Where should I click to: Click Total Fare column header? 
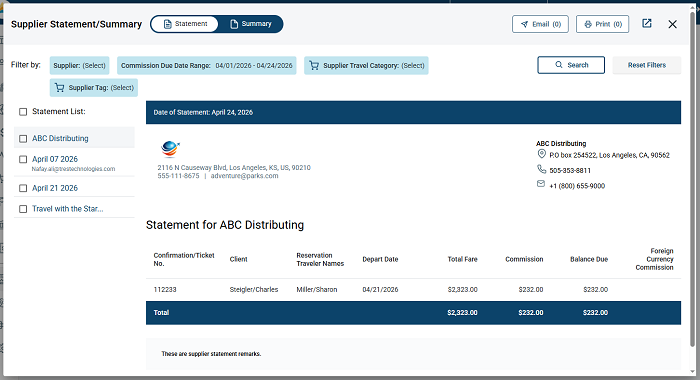(x=462, y=259)
